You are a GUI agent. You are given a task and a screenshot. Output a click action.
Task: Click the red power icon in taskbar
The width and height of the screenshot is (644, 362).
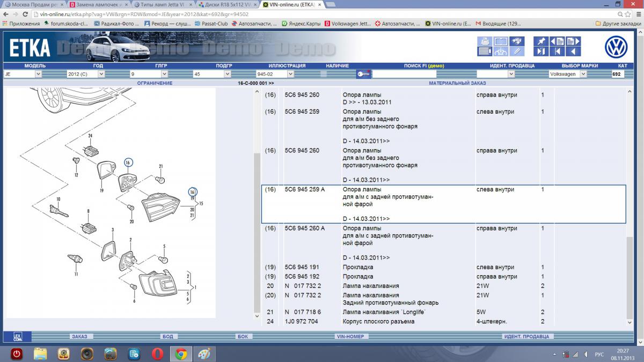pos(17,354)
